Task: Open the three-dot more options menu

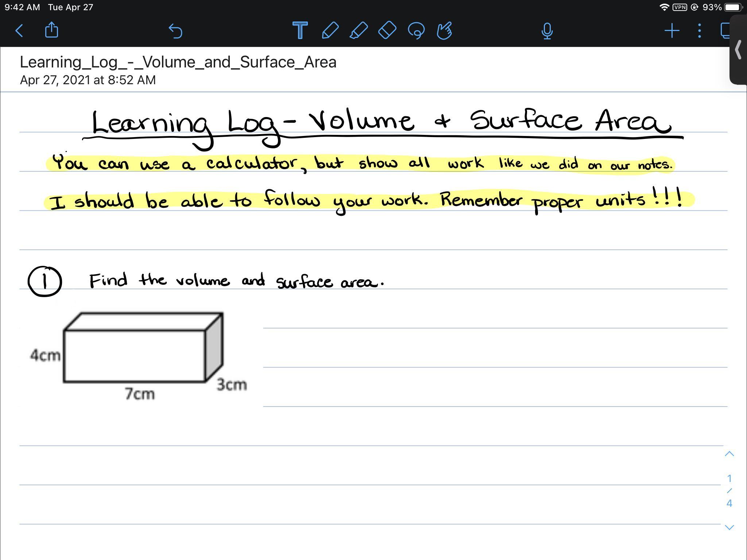Action: click(699, 31)
